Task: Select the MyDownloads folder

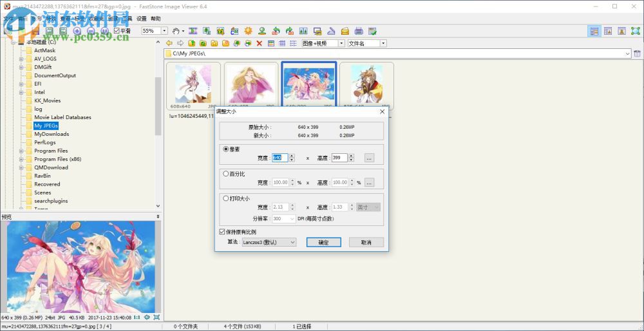Action: [52, 134]
